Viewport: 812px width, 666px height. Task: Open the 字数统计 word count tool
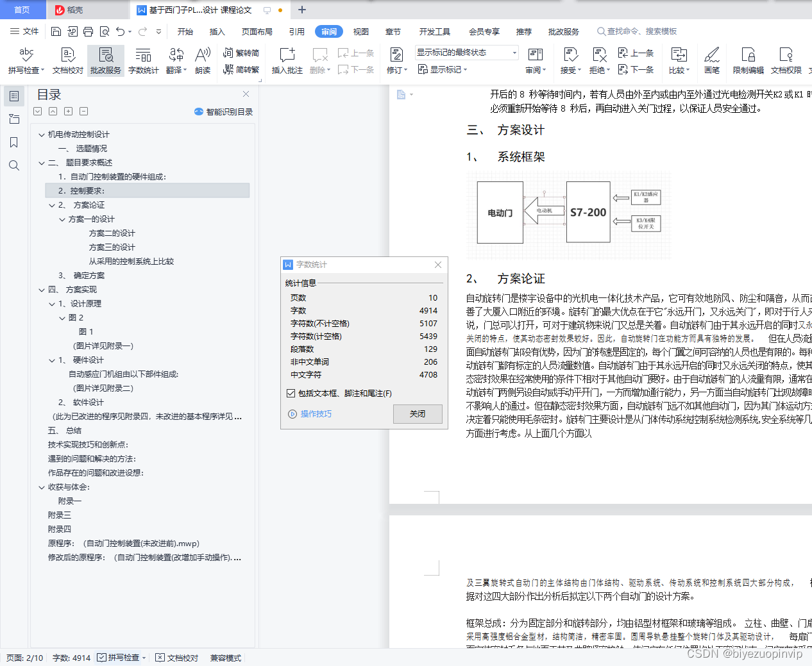[x=143, y=60]
